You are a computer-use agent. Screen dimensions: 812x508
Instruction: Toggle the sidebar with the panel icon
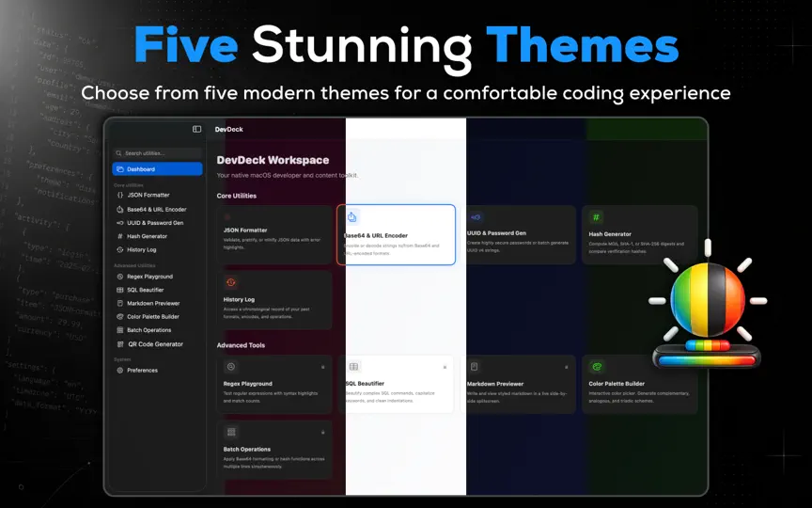click(x=196, y=129)
